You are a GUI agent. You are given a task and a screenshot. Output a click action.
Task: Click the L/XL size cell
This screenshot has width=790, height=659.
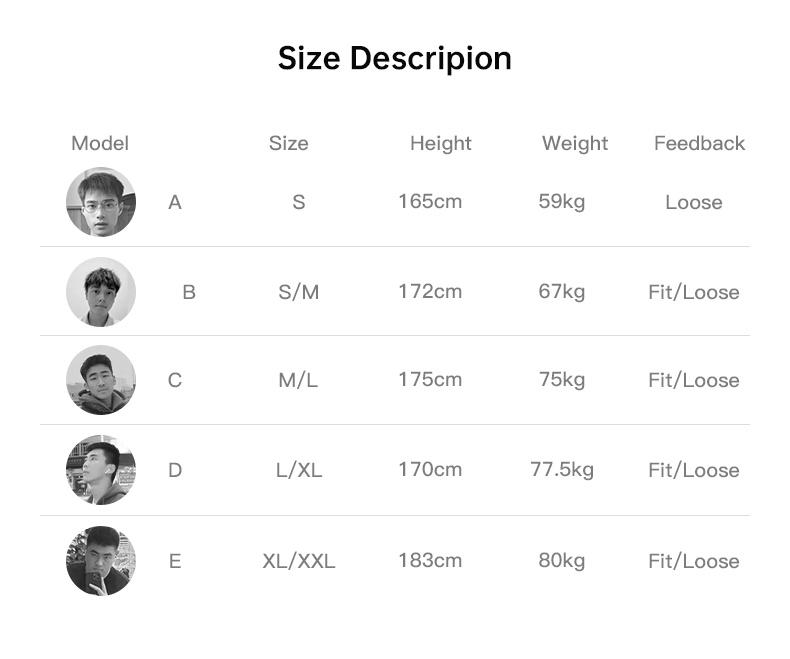298,470
